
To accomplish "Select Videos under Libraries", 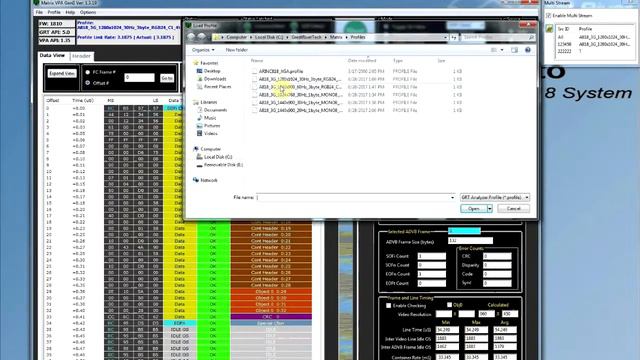I will pyautogui.click(x=211, y=133).
